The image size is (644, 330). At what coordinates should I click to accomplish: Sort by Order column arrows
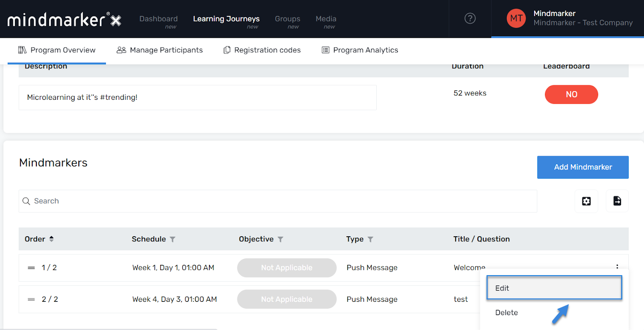click(x=52, y=239)
